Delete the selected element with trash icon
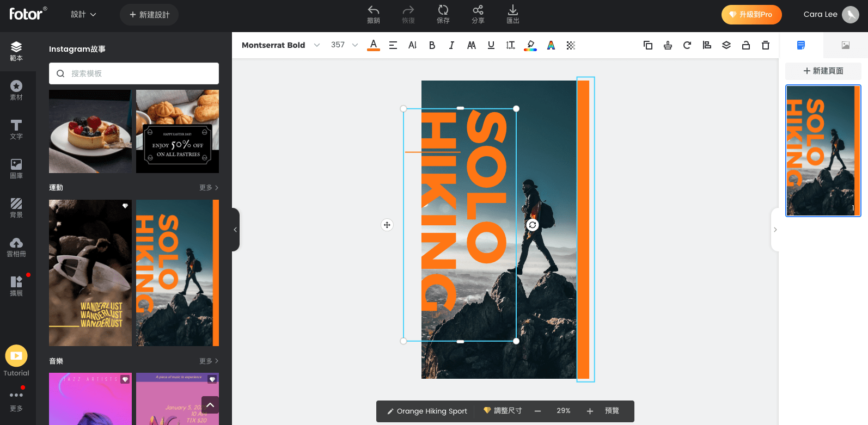This screenshot has height=425, width=868. pos(766,45)
